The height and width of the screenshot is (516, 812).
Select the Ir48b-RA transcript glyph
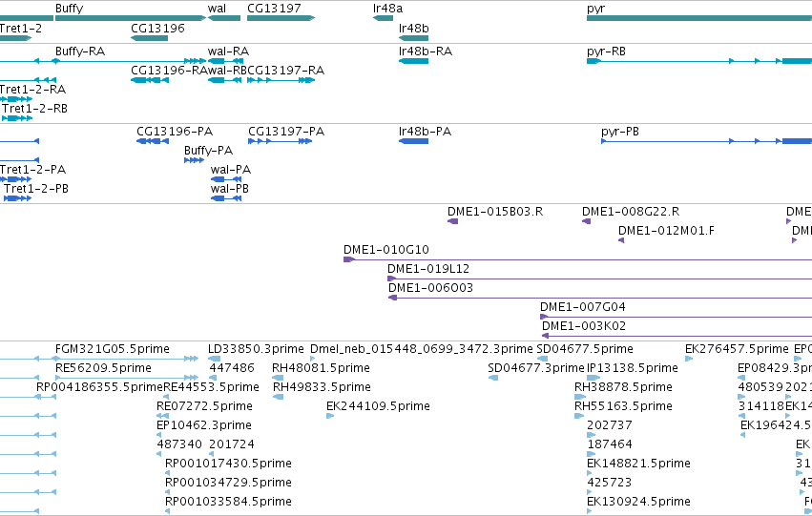(x=413, y=61)
